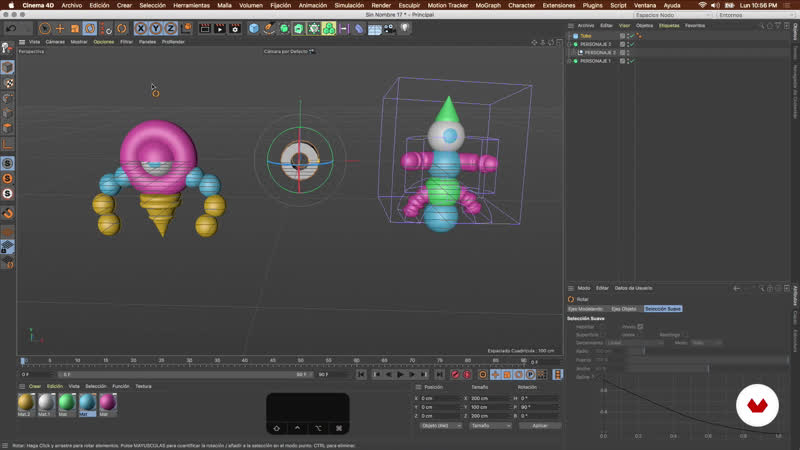This screenshot has height=450, width=800.
Task: Toggle the green enable checkmark for PERSONAJE 1
Action: click(x=631, y=61)
